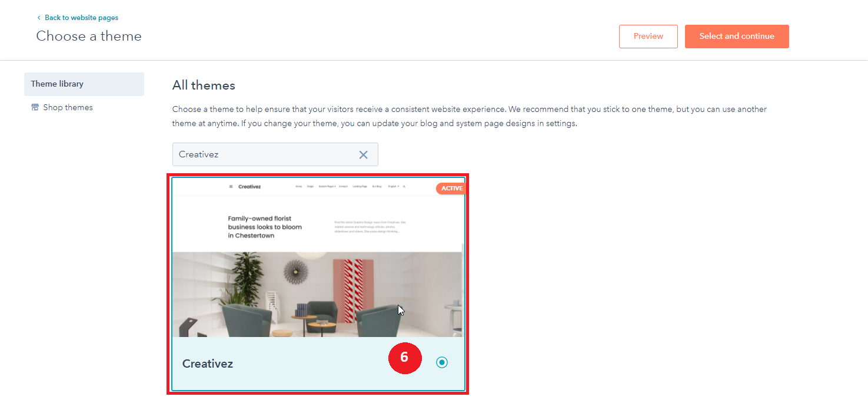The height and width of the screenshot is (403, 868).
Task: Click the orange ACTIVE badge on the theme
Action: coord(451,189)
